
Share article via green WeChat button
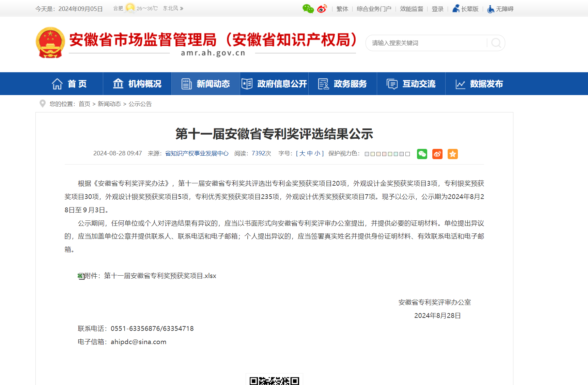coord(422,154)
